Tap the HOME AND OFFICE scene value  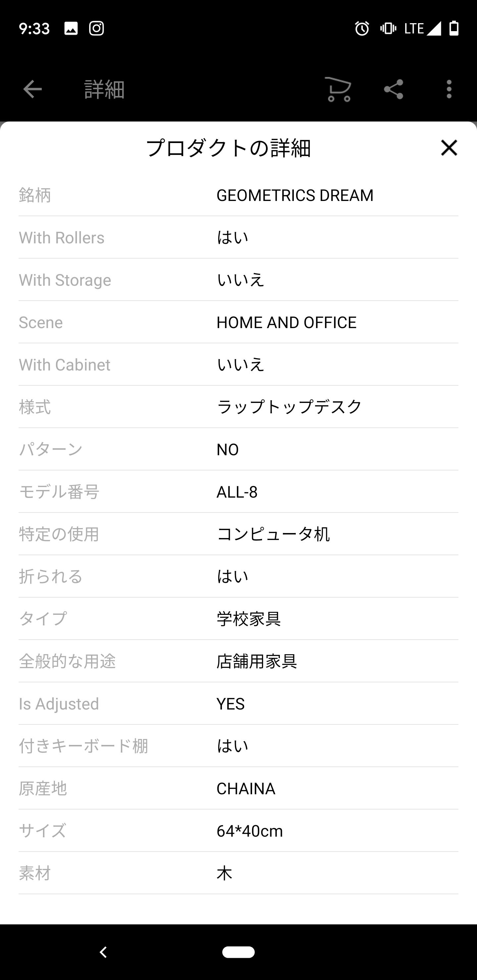pos(286,322)
